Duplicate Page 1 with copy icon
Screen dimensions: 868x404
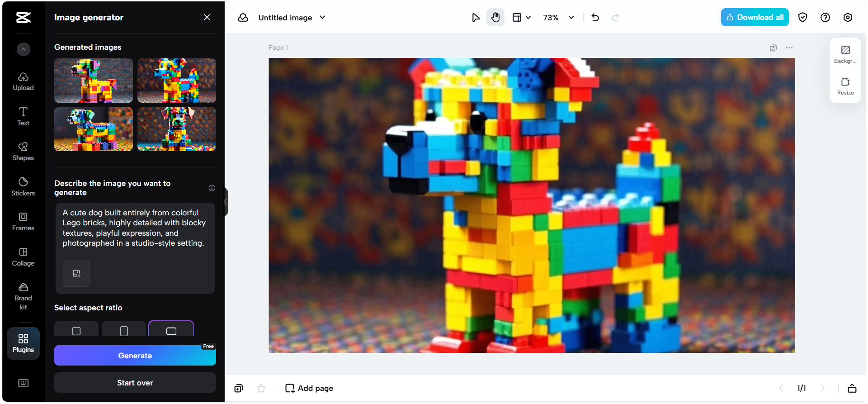tap(773, 48)
